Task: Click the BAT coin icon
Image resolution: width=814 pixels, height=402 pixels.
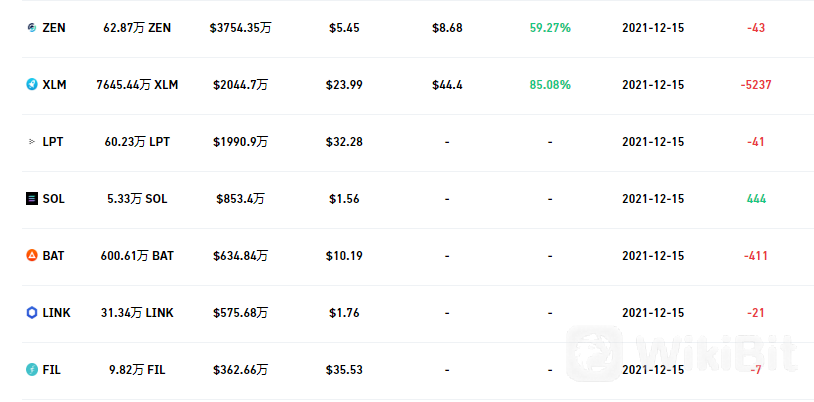Action: coord(32,256)
